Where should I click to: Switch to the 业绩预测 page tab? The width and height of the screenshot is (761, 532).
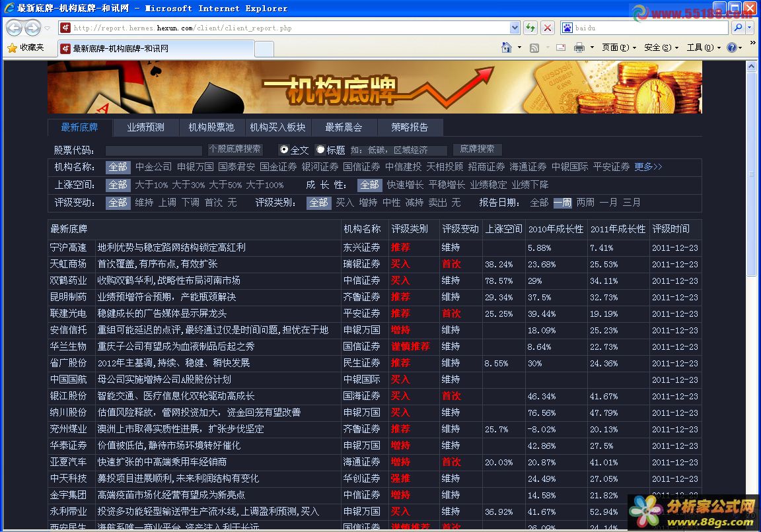click(x=145, y=127)
